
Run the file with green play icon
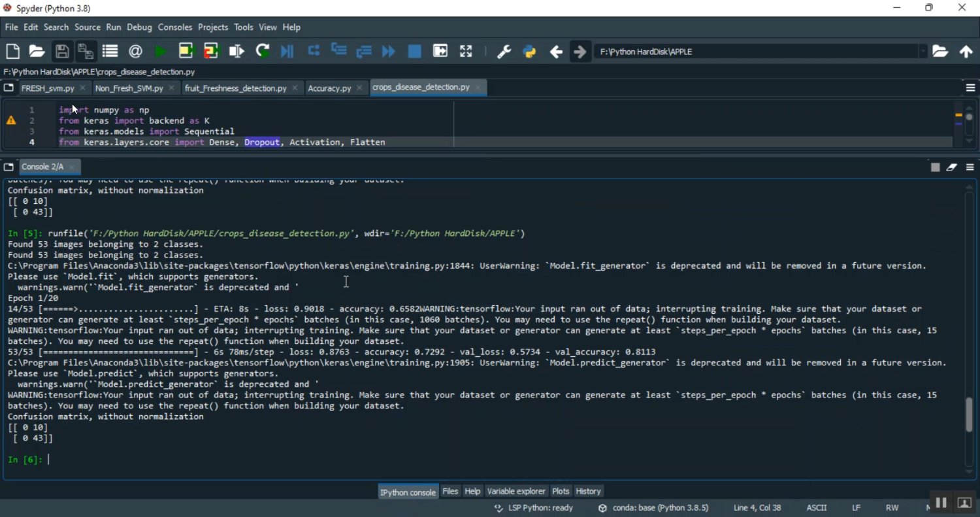click(x=161, y=51)
